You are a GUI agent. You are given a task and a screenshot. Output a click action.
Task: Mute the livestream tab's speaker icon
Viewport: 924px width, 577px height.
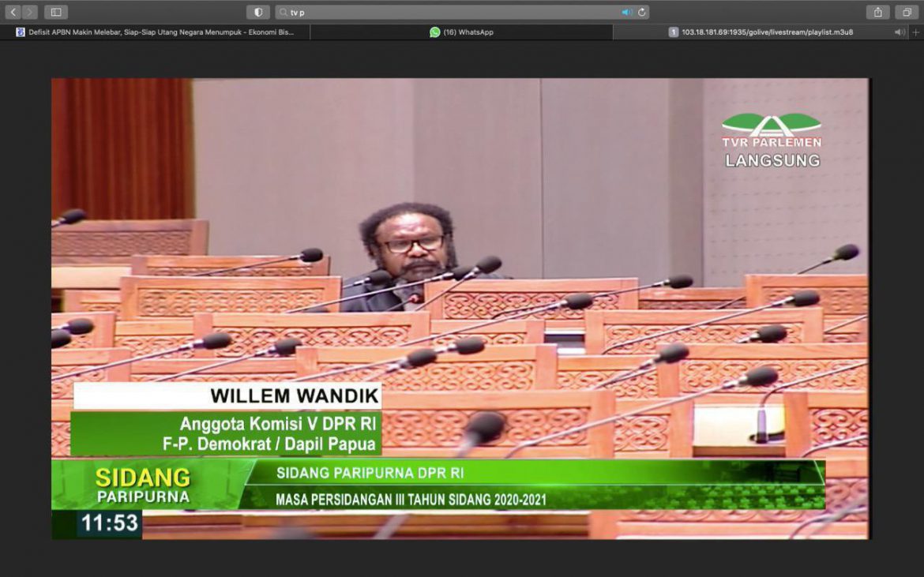pyautogui.click(x=899, y=32)
